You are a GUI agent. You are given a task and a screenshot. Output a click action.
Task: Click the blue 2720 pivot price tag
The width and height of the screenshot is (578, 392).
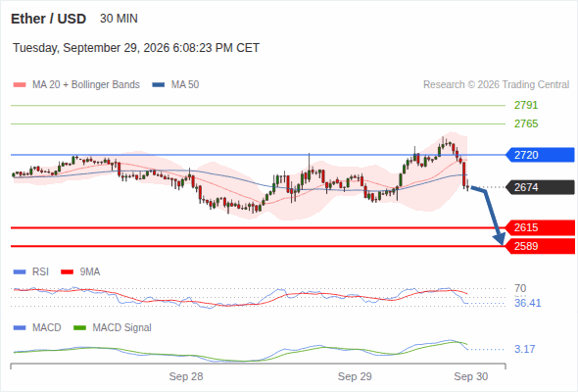click(540, 155)
